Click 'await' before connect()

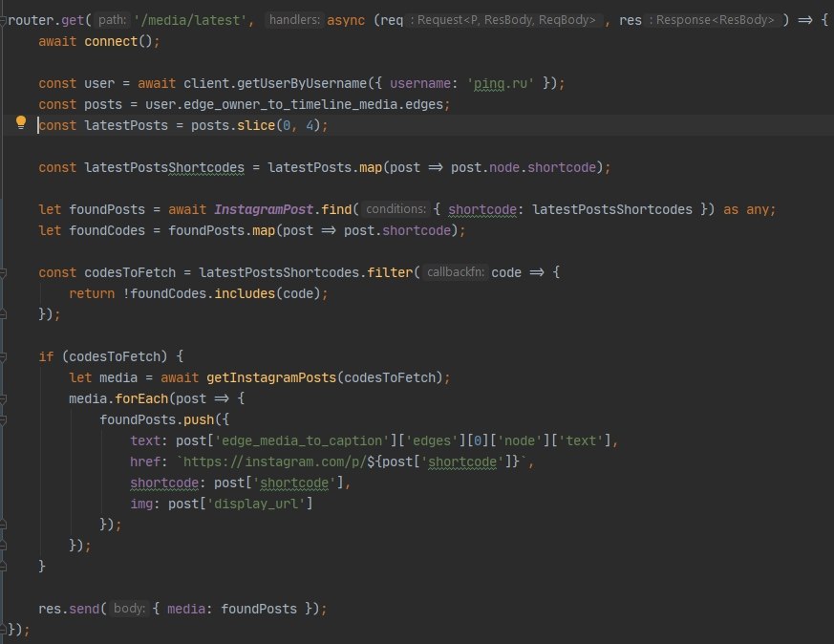[x=57, y=41]
